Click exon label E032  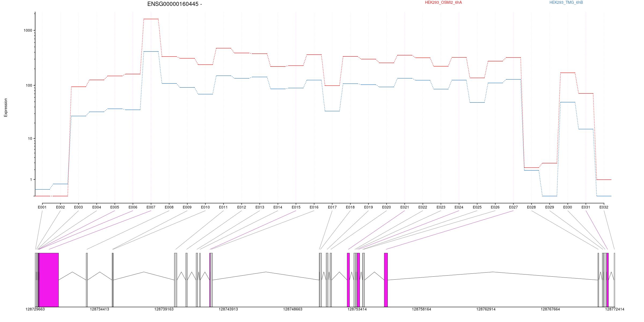pyautogui.click(x=604, y=207)
